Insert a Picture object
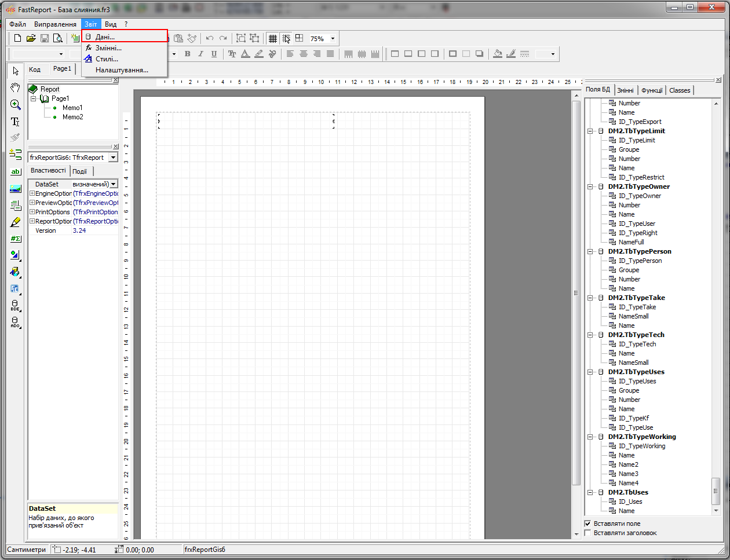The image size is (730, 560). [16, 188]
